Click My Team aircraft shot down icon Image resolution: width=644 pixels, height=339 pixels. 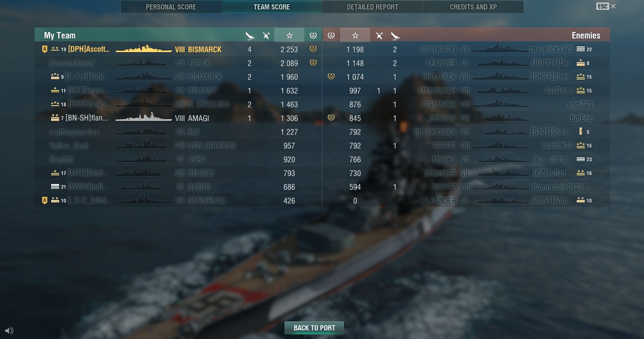(x=266, y=35)
